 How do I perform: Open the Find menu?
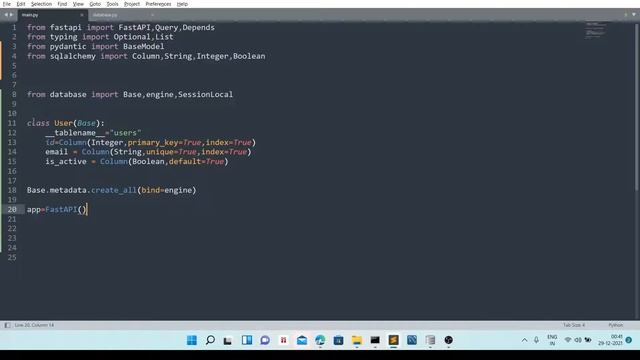point(62,4)
